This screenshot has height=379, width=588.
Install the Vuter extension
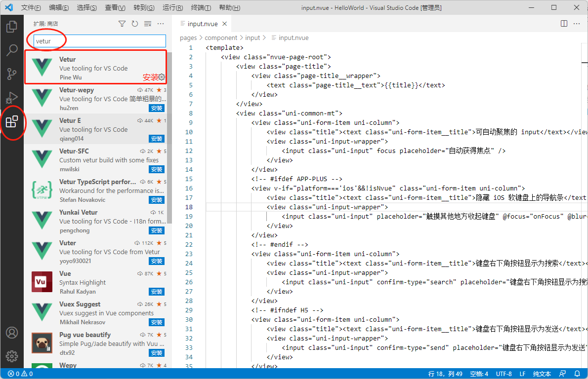[x=157, y=261]
